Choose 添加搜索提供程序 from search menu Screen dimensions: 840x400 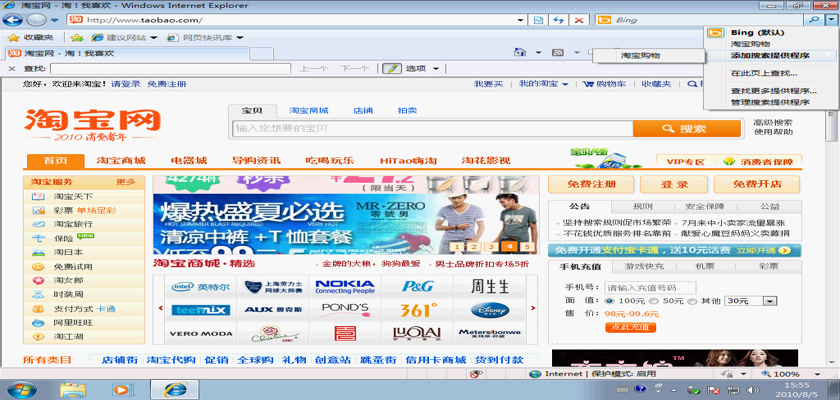(x=769, y=56)
